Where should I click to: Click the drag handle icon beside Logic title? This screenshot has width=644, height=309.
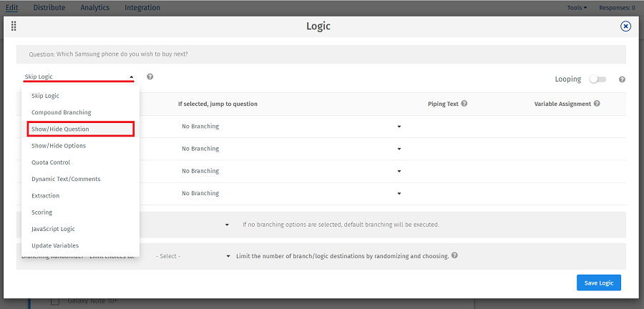[x=14, y=26]
